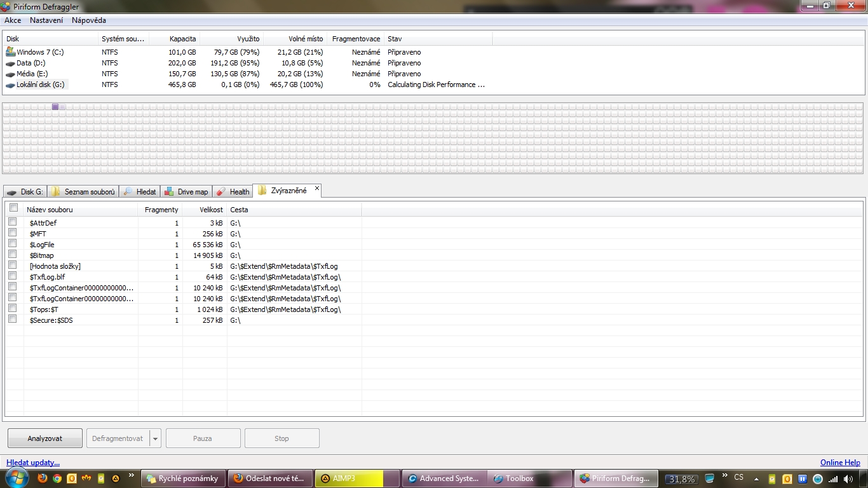Open the Nastavení menu
The image size is (868, 488).
point(46,20)
